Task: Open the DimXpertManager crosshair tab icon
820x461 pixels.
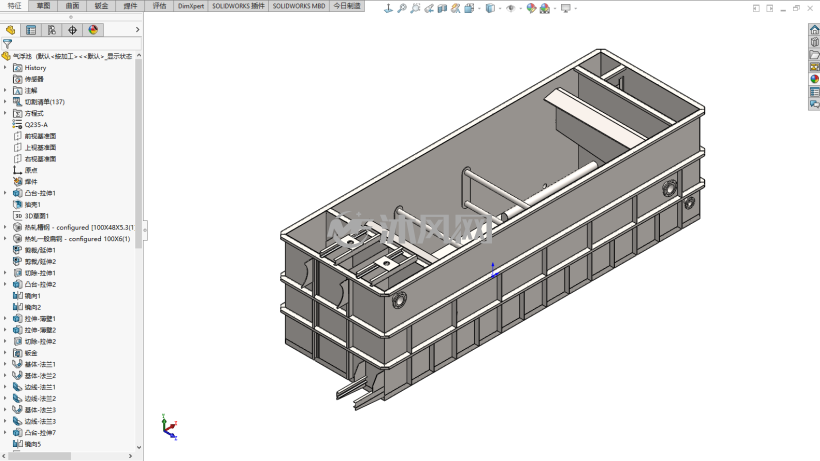Action: [72, 30]
